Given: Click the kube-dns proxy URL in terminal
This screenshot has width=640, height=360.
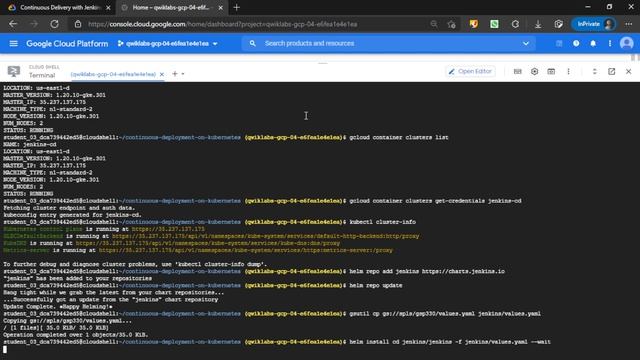Looking at the screenshot, I should point(208,243).
